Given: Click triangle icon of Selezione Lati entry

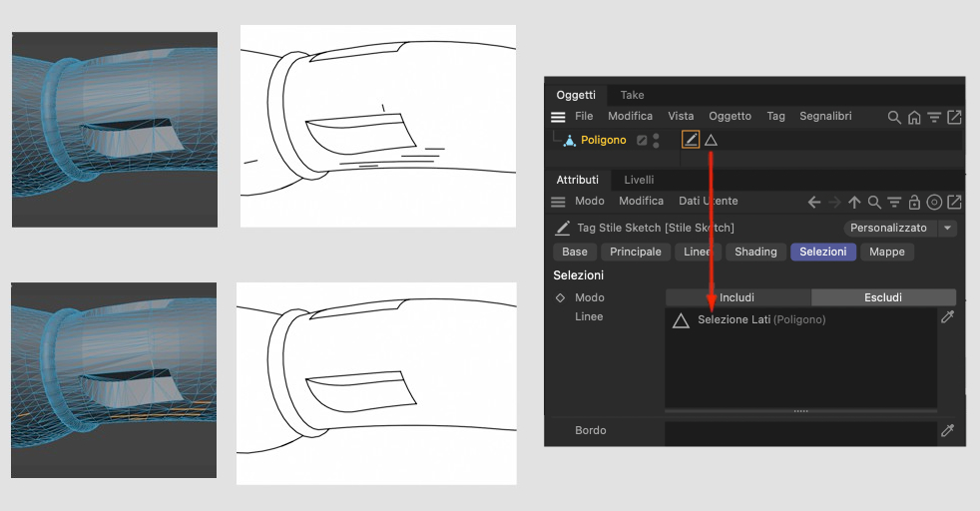Looking at the screenshot, I should [x=681, y=320].
